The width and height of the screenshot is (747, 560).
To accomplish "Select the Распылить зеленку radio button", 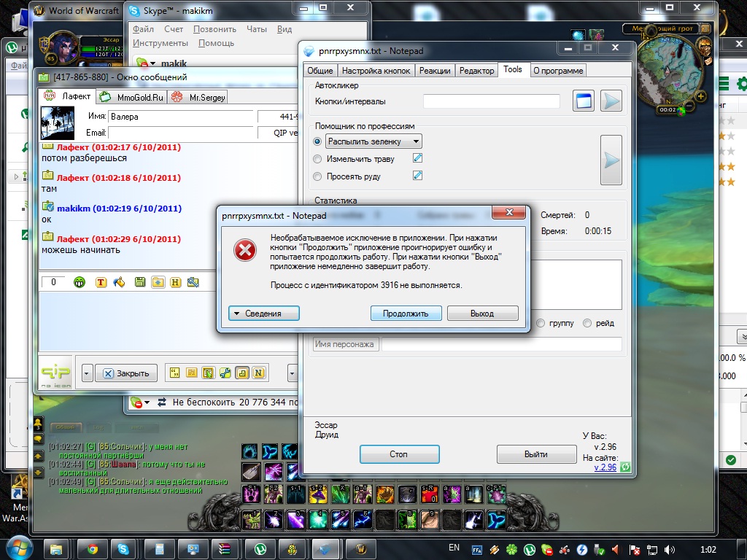I will (x=317, y=141).
